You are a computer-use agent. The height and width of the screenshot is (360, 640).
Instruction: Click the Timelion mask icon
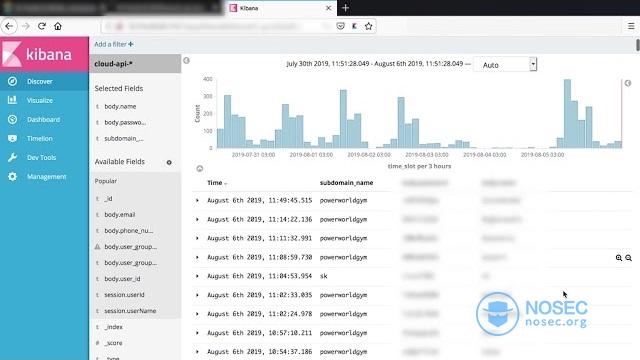point(12,138)
